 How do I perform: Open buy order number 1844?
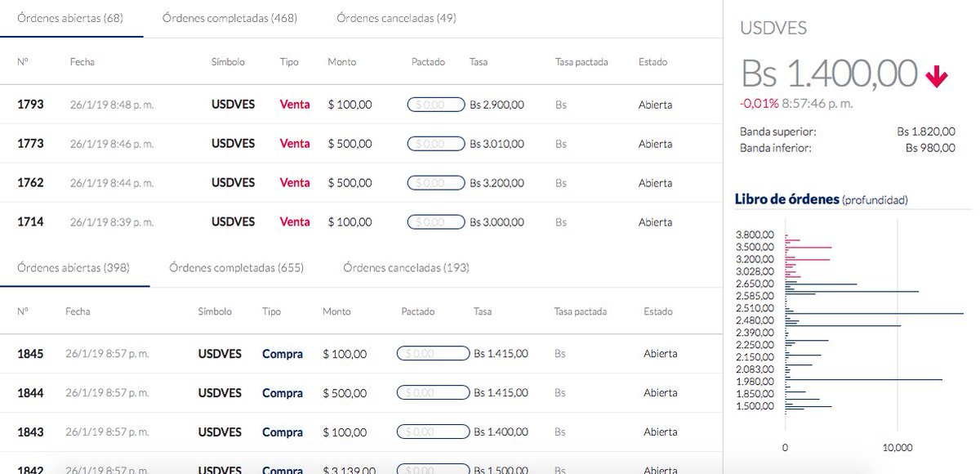(30, 393)
